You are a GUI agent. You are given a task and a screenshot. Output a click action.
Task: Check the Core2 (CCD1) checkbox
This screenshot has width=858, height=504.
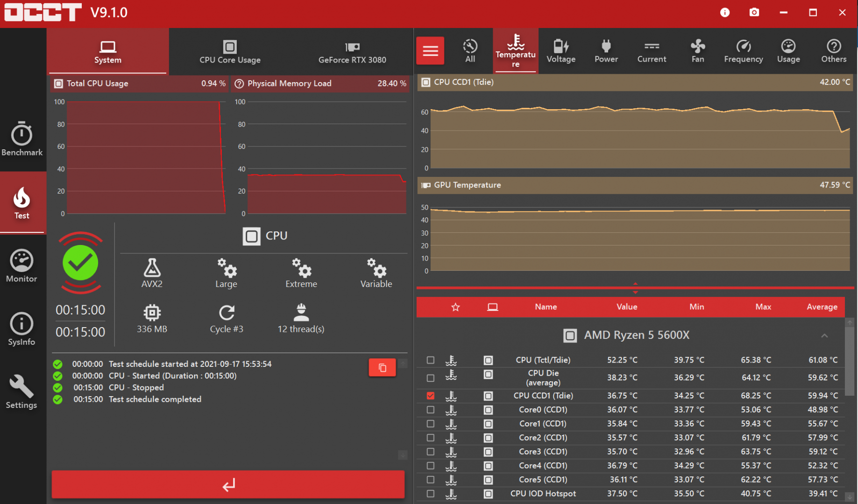click(x=431, y=438)
